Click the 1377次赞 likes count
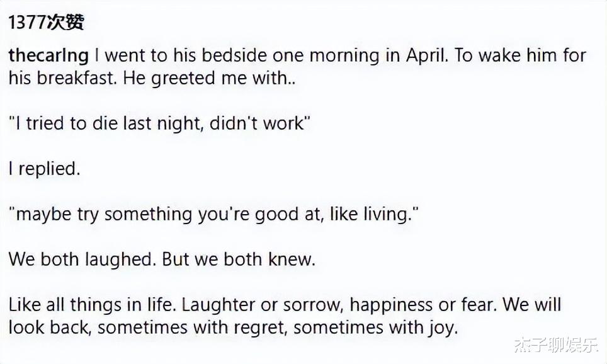Viewport: 607px width, 364px height. pyautogui.click(x=46, y=23)
